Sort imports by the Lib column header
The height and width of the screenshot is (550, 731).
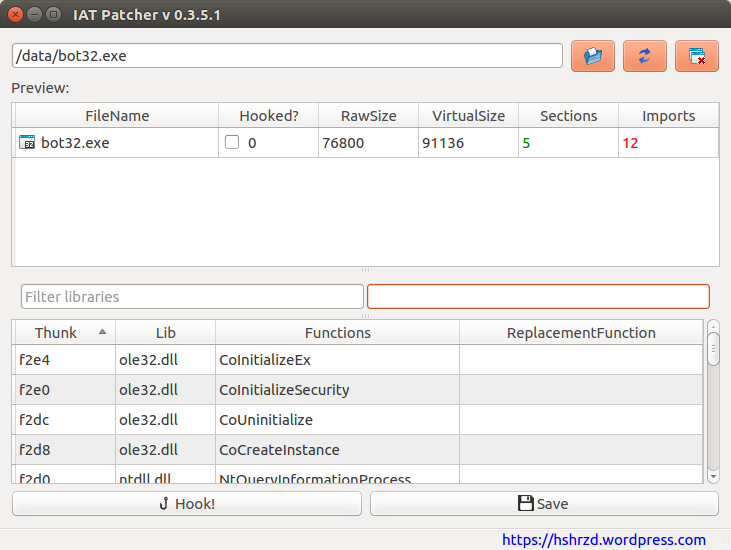[x=165, y=333]
